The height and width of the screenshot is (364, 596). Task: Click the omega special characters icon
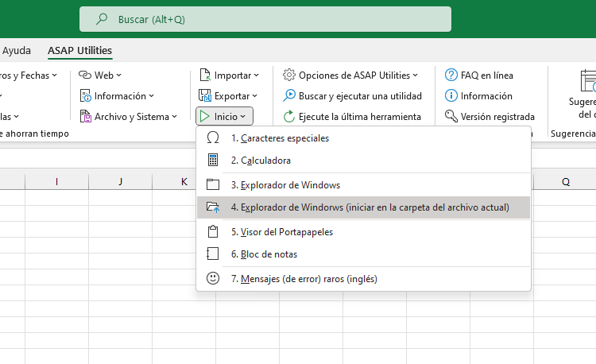pos(213,137)
